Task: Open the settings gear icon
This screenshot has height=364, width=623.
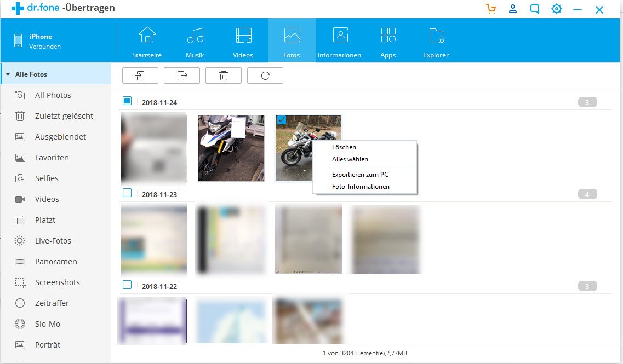Action: [557, 9]
